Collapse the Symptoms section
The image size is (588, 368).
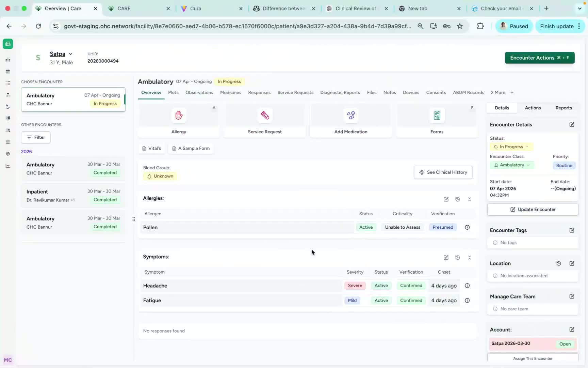470,258
